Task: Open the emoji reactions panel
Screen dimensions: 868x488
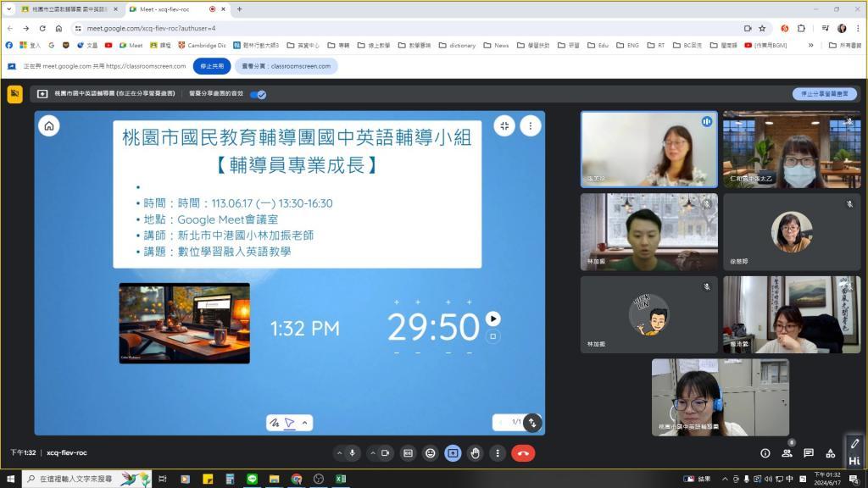Action: (x=431, y=453)
